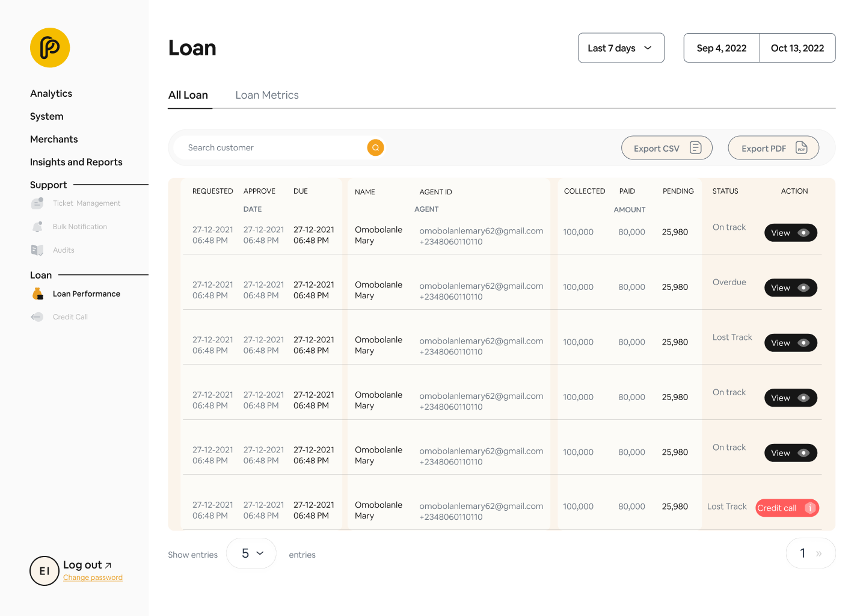The image size is (866, 616).
Task: Open Analytics in the sidebar
Action: (51, 93)
